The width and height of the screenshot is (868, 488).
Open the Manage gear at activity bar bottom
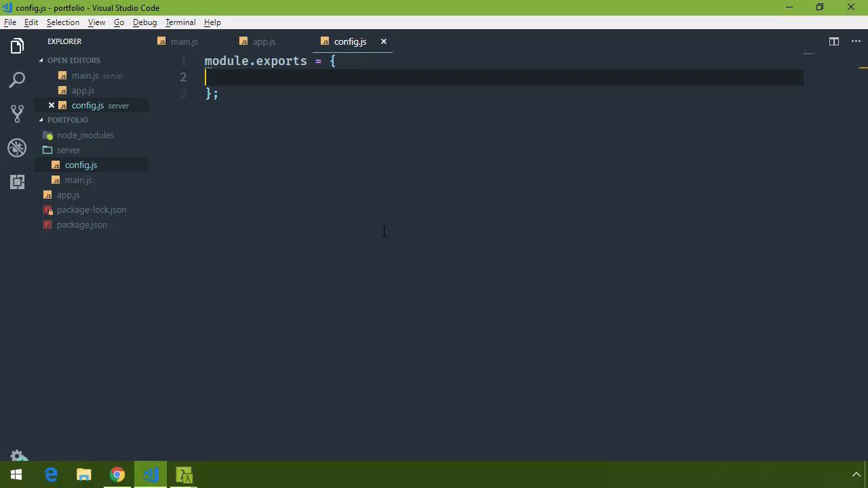17,455
